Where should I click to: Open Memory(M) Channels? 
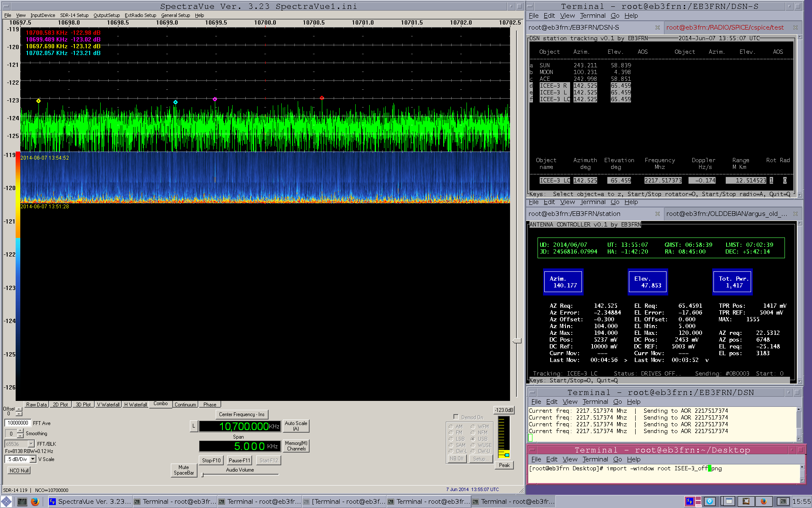296,446
